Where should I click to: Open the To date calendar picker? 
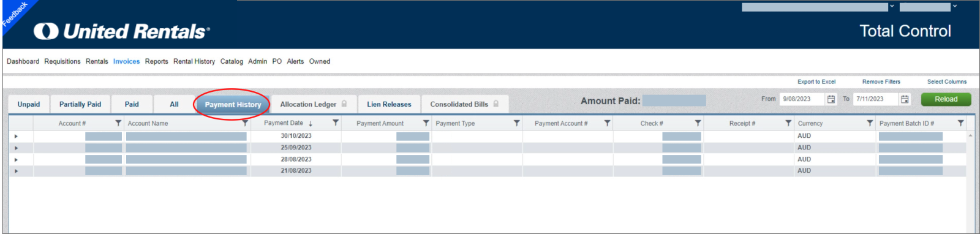point(905,99)
